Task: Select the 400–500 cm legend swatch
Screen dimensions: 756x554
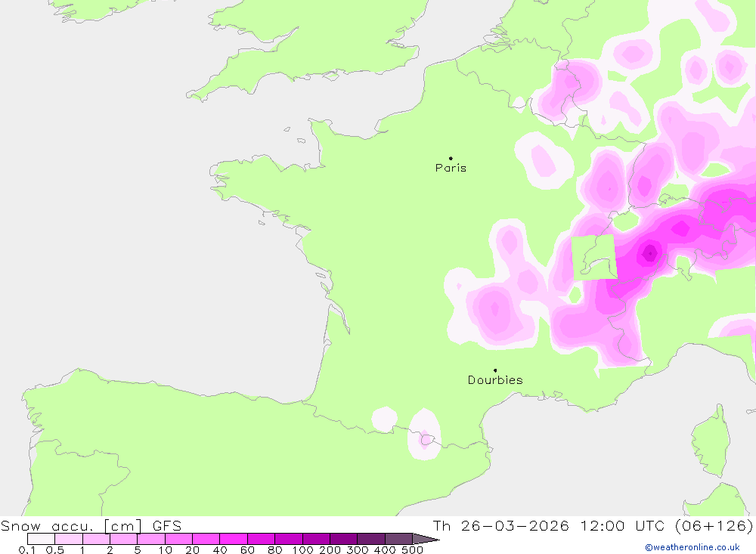Action: click(x=398, y=539)
